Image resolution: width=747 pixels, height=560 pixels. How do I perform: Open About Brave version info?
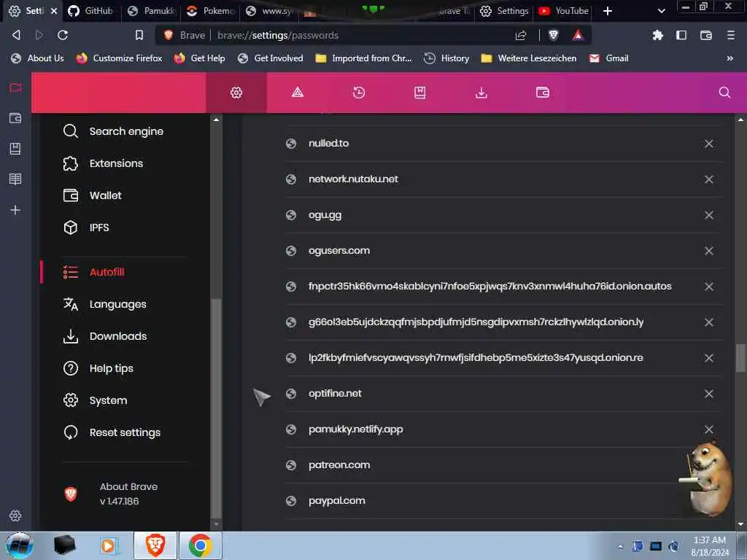pyautogui.click(x=111, y=494)
